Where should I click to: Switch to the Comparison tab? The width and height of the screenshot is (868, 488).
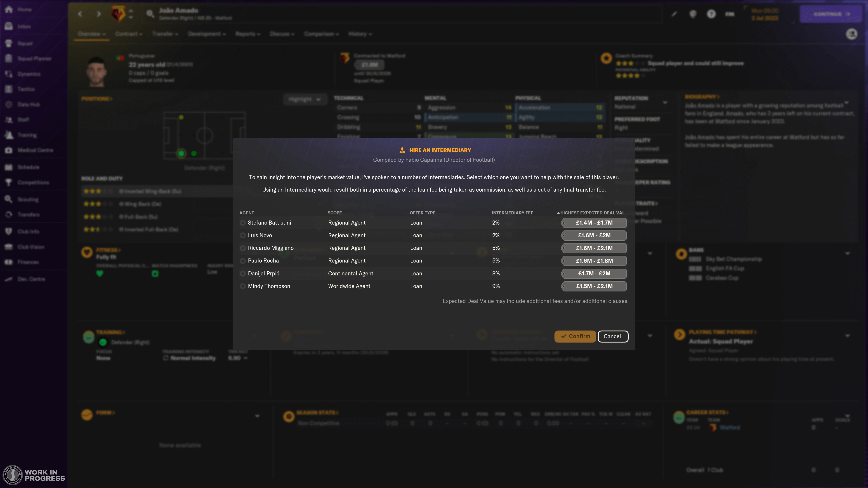tap(319, 34)
